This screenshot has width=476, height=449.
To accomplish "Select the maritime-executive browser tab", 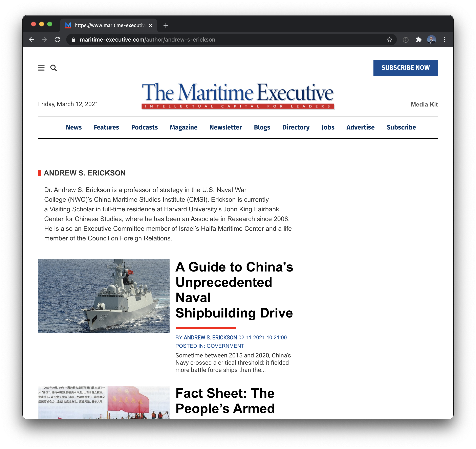I will click(x=109, y=25).
